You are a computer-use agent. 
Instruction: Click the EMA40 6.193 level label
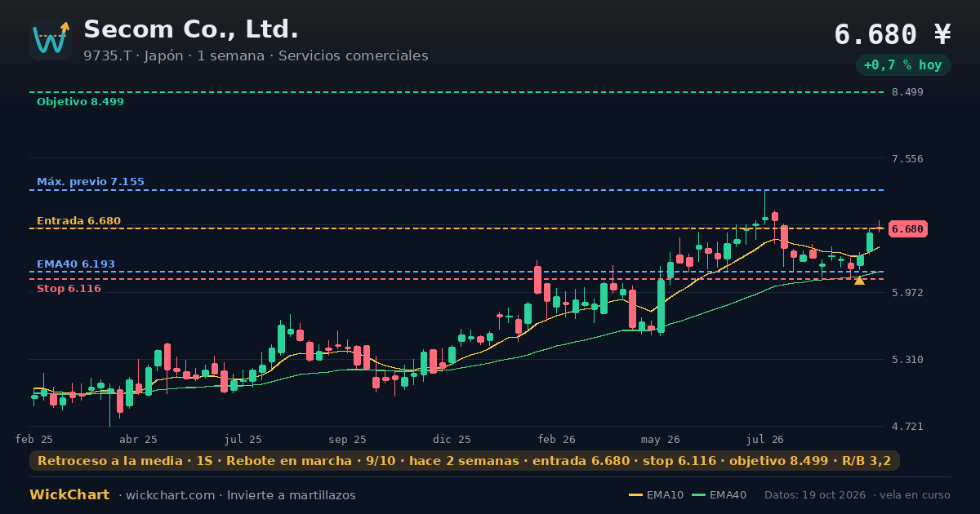click(76, 264)
